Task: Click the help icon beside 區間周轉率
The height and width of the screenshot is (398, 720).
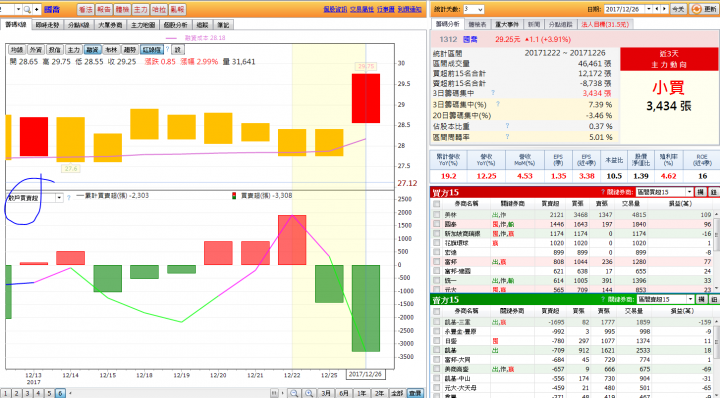Action: (507, 136)
